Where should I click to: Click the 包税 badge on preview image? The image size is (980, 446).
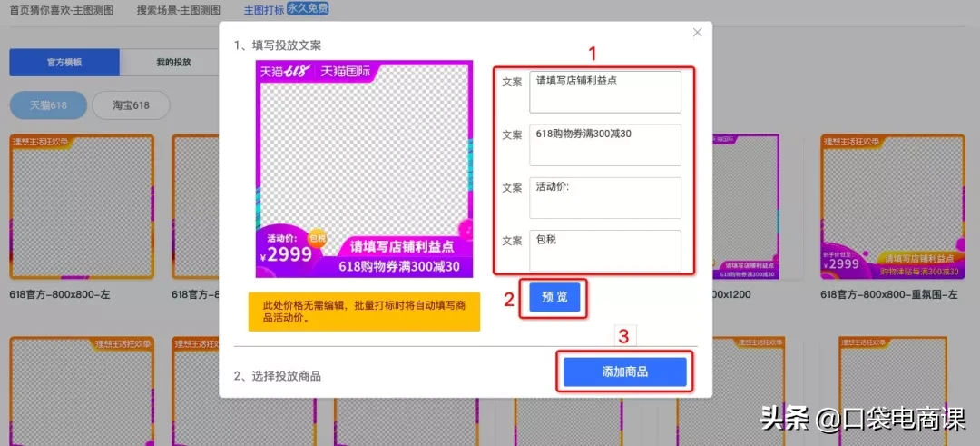[x=318, y=238]
